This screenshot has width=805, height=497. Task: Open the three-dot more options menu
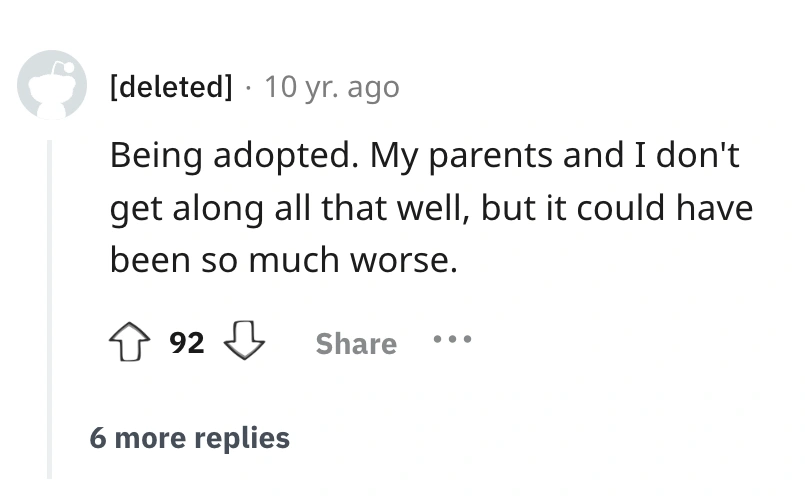(x=452, y=340)
